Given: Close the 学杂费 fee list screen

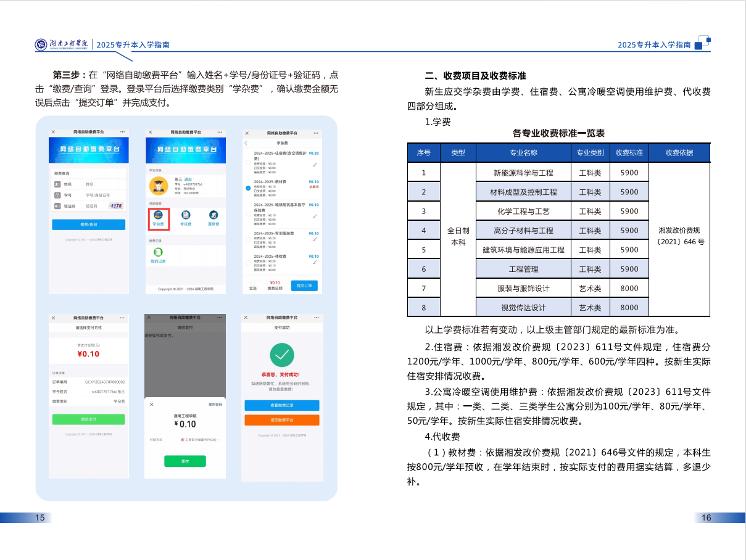Looking at the screenshot, I should [x=247, y=133].
